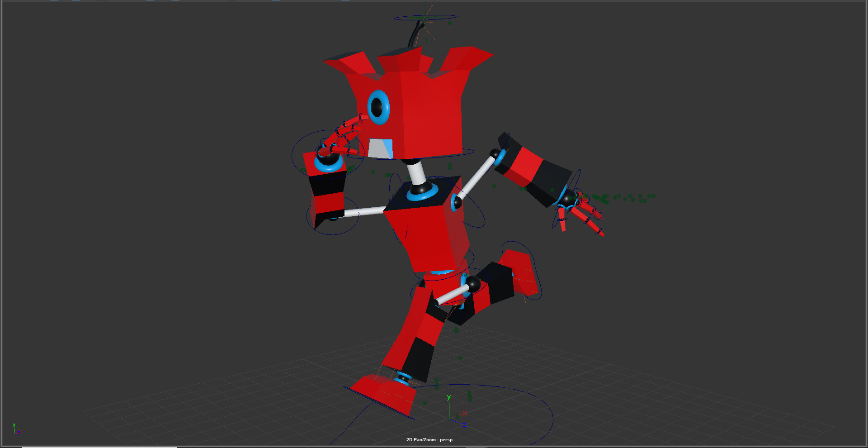The width and height of the screenshot is (868, 448).
Task: Select the raised red foot behind the robot
Action: pos(522,272)
